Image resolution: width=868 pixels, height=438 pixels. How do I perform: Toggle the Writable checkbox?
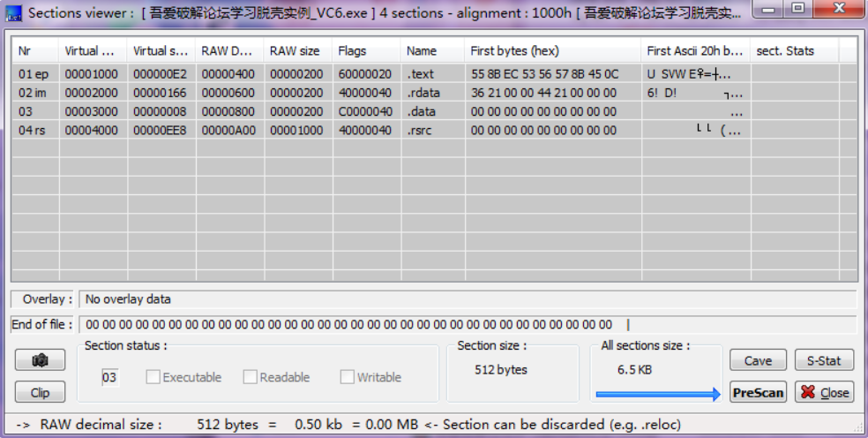tap(348, 377)
